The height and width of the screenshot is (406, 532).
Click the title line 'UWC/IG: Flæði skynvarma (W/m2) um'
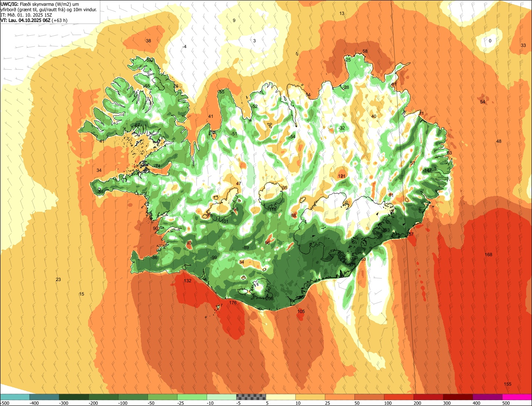[40, 4]
